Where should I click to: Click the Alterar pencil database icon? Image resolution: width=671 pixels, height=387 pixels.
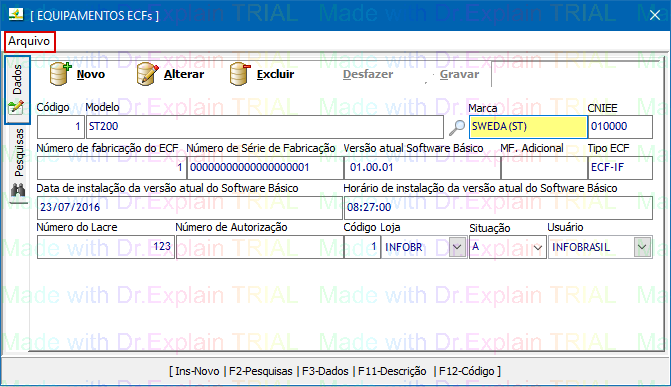tap(148, 74)
